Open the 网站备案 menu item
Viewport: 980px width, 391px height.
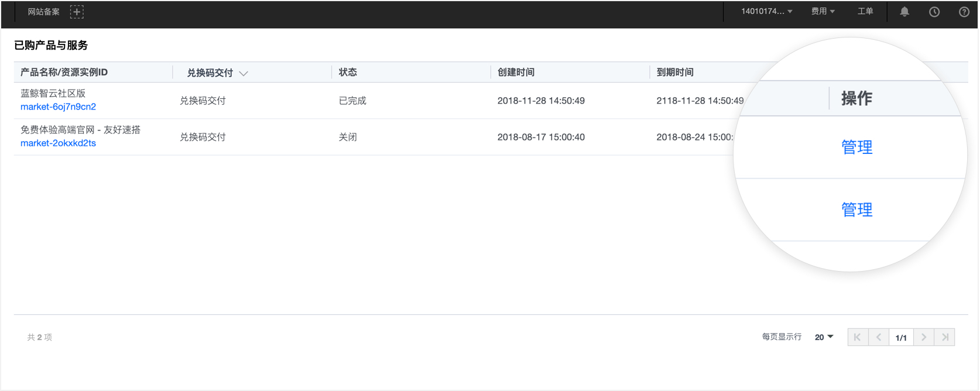[x=43, y=12]
